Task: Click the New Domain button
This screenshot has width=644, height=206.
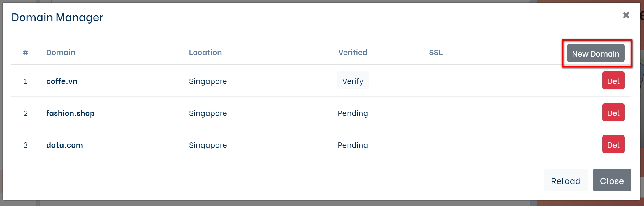Action: coord(596,53)
